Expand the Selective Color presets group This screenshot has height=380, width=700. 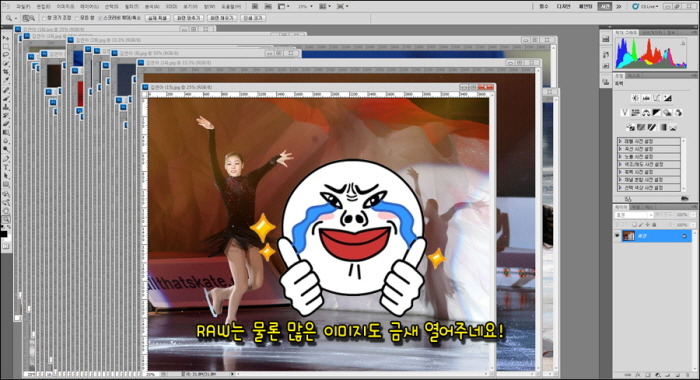point(620,188)
